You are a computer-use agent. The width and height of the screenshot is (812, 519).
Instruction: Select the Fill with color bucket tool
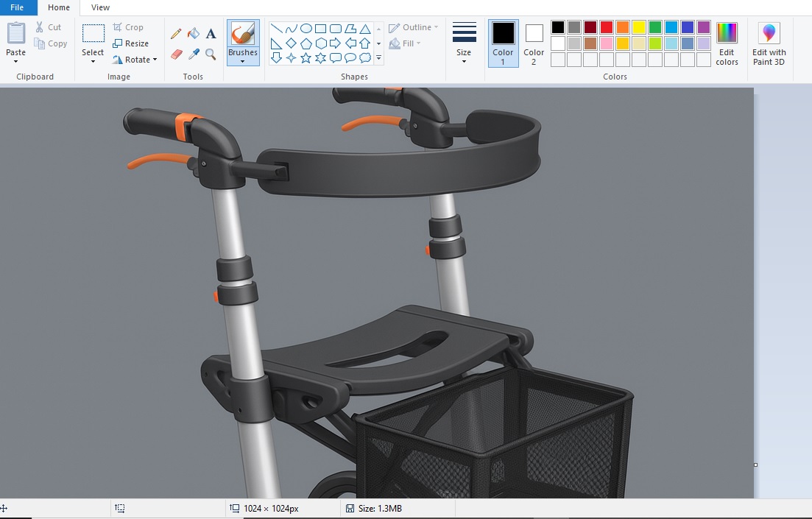click(194, 34)
